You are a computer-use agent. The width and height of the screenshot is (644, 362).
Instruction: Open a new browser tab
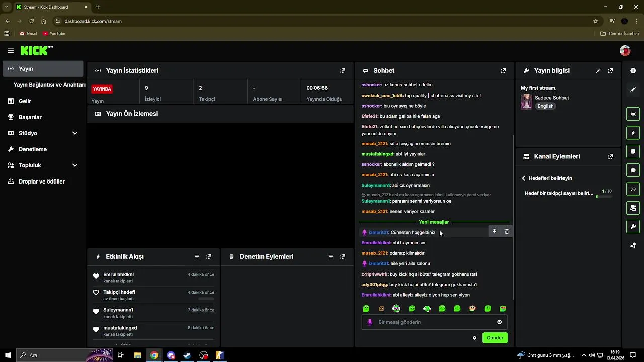click(98, 7)
